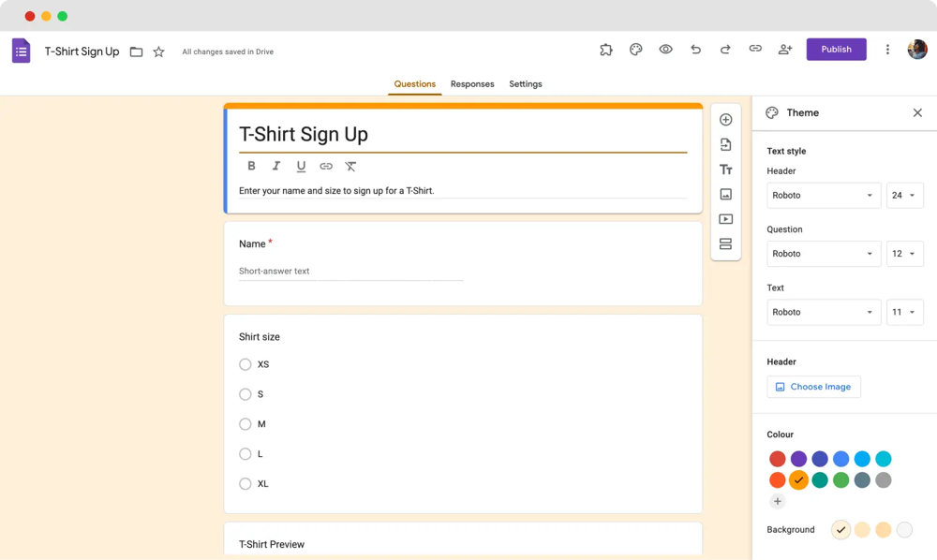Viewport: 937px width, 560px height.
Task: Add a new question
Action: (x=726, y=119)
